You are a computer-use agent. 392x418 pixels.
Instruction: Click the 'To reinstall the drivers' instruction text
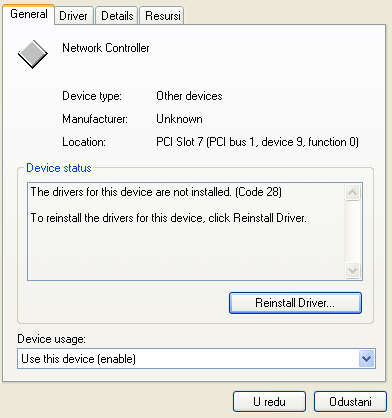click(169, 218)
